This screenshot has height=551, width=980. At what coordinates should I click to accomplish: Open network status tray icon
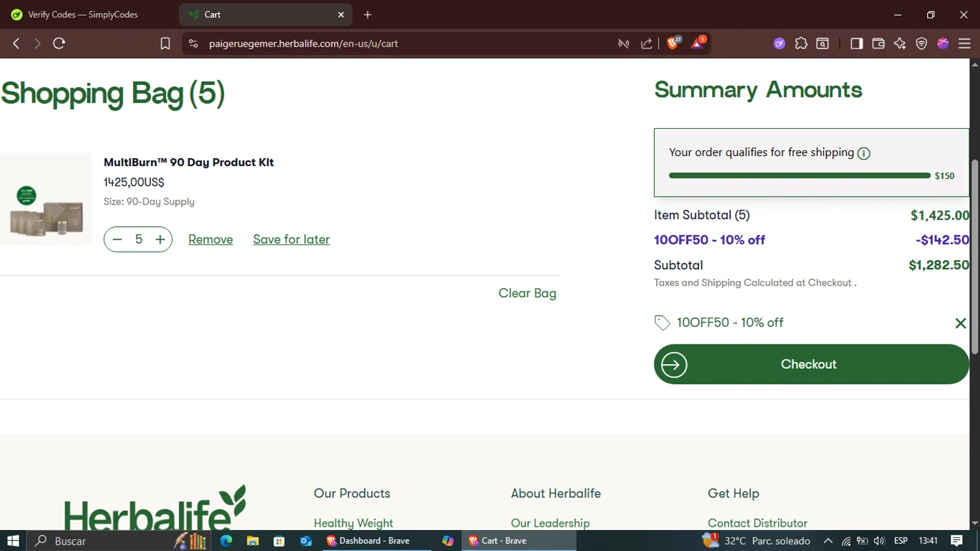(x=846, y=541)
